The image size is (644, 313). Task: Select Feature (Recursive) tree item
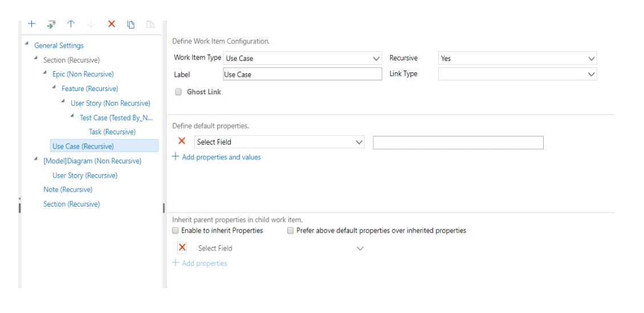click(90, 89)
